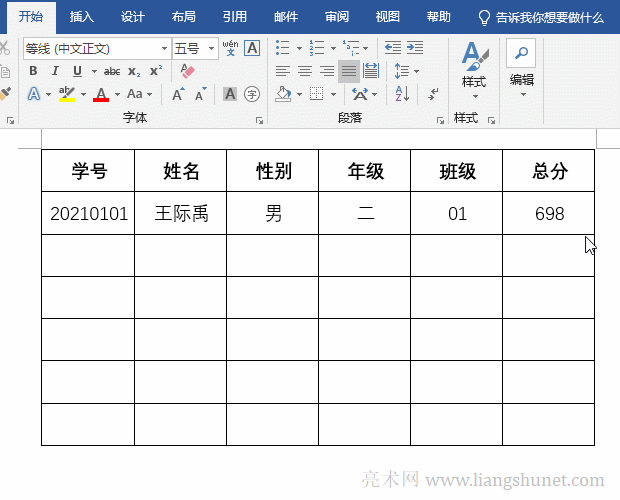Click the 审阅 (Review) tab
620x500 pixels.
click(x=336, y=17)
